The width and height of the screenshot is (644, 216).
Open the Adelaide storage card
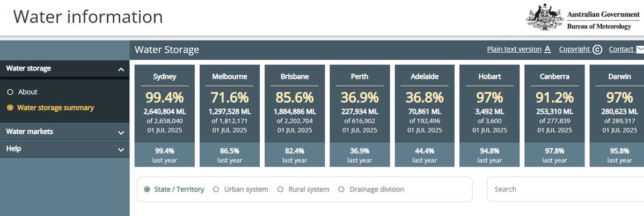(425, 117)
